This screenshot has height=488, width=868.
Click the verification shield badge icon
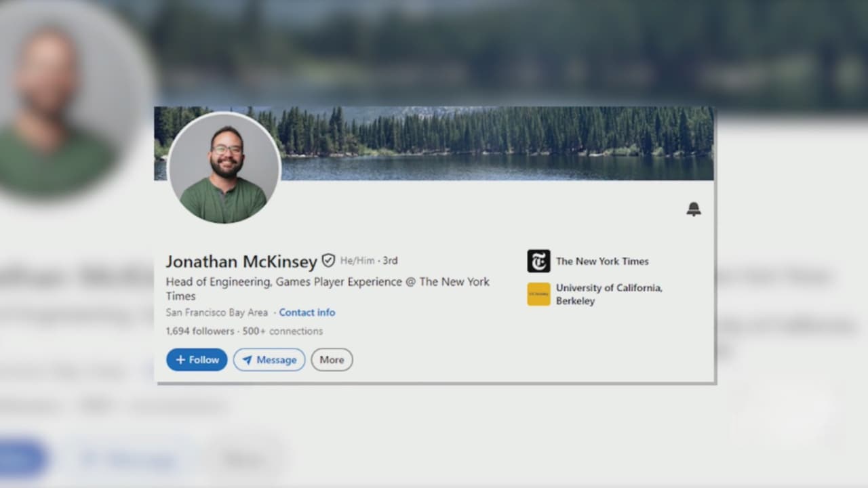(x=328, y=260)
